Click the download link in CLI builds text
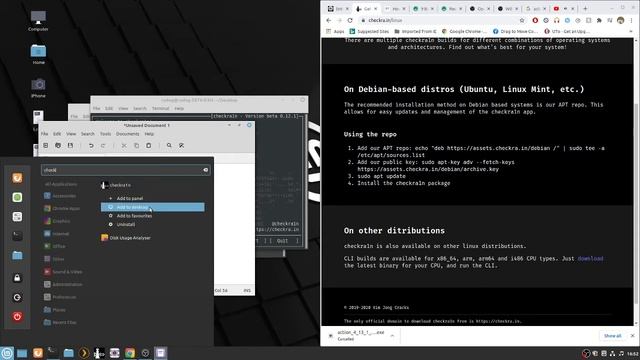This screenshot has width=640, height=360. pyautogui.click(x=590, y=258)
